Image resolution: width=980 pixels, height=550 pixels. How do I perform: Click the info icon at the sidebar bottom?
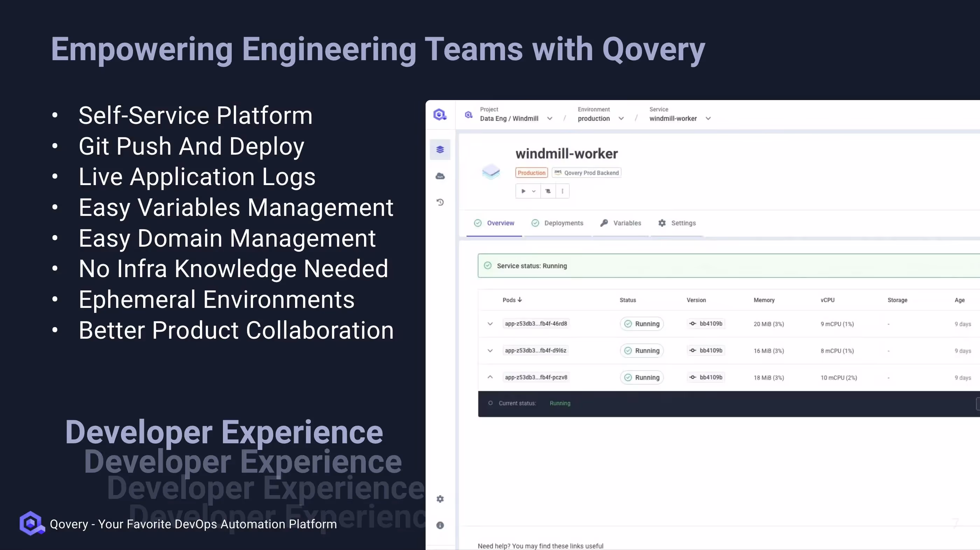click(x=440, y=525)
